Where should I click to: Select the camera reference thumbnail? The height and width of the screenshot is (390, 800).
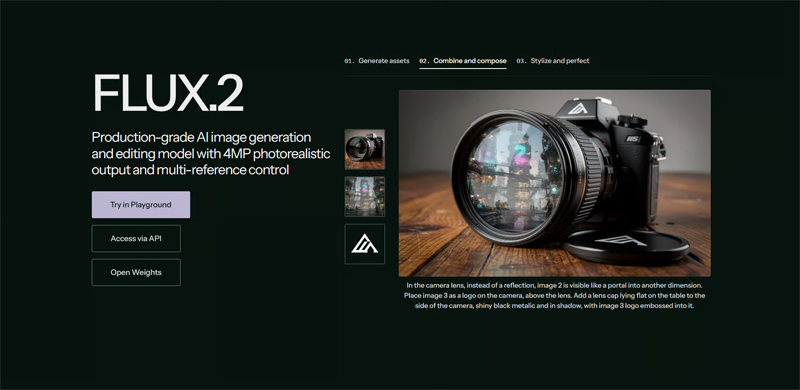click(x=365, y=149)
